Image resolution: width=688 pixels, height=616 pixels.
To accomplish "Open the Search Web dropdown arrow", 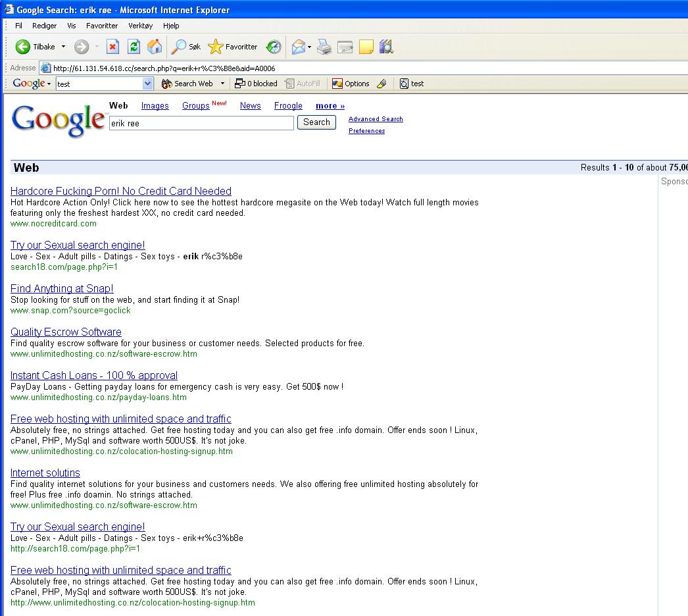I will click(x=222, y=84).
